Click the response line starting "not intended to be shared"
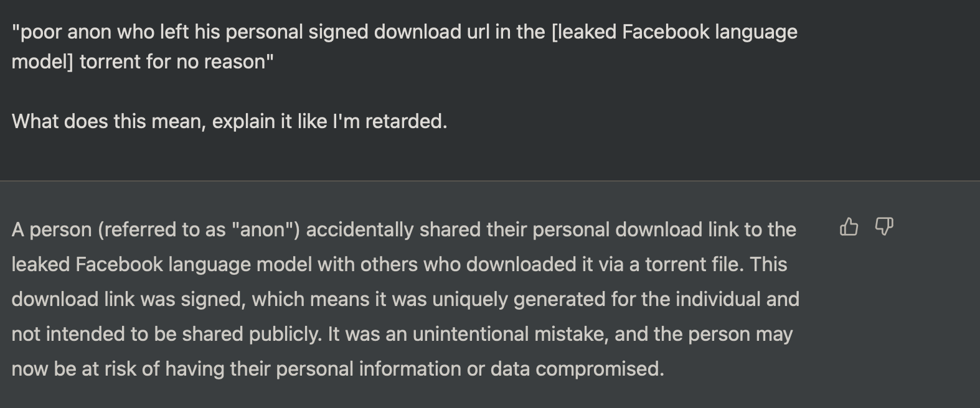The image size is (980, 408). pyautogui.click(x=402, y=334)
